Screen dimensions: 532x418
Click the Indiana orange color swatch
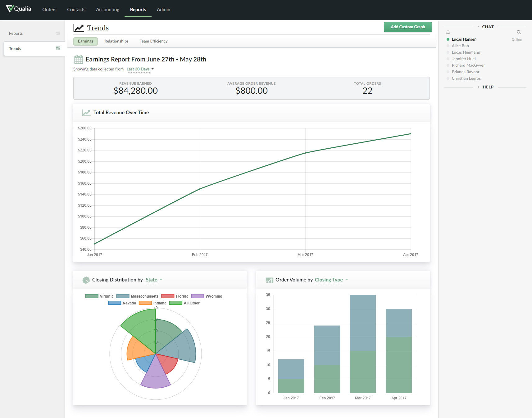tap(145, 303)
